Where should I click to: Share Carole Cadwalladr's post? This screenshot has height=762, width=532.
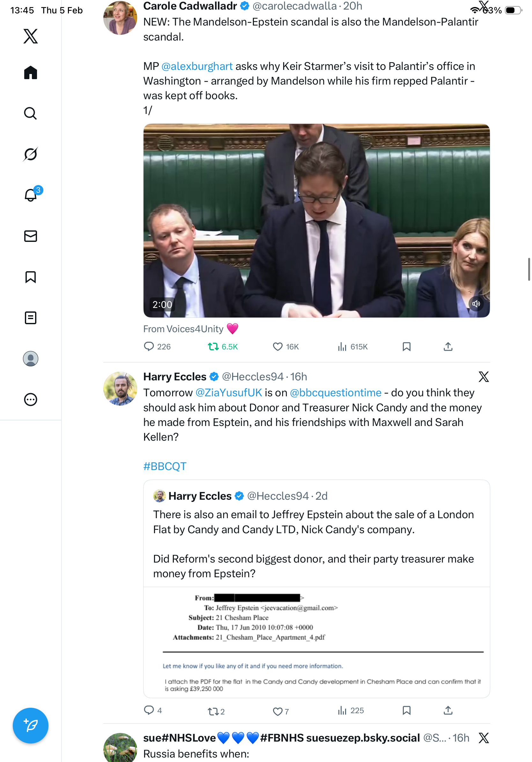448,347
